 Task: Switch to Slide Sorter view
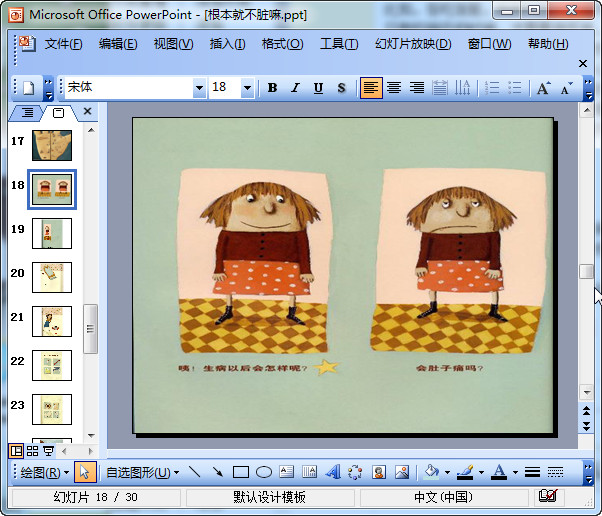[x=32, y=451]
